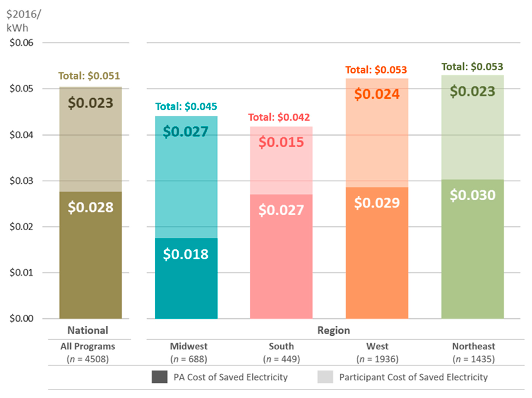Click the "Region" axis group title
The width and height of the screenshot is (532, 398).
point(334,330)
